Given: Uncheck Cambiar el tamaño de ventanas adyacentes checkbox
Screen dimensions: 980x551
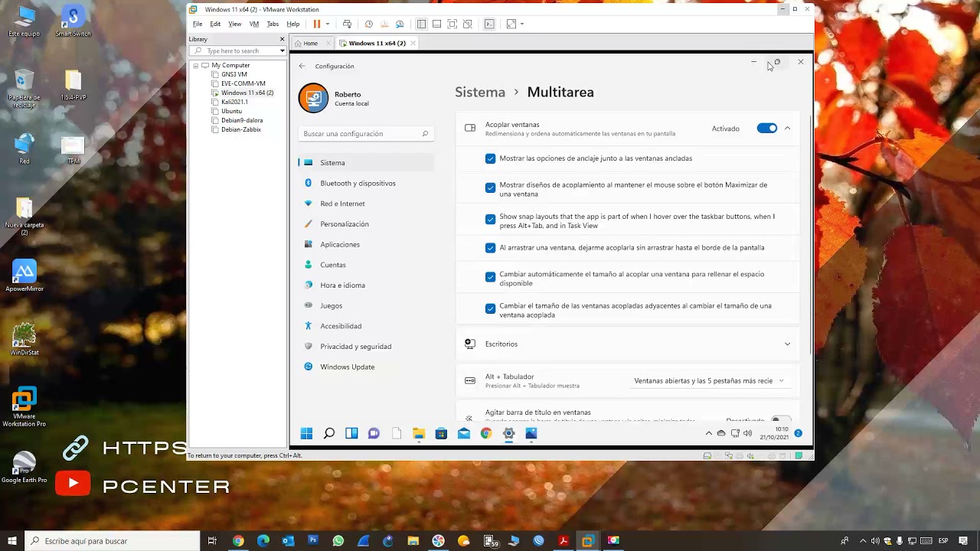Looking at the screenshot, I should (x=490, y=308).
